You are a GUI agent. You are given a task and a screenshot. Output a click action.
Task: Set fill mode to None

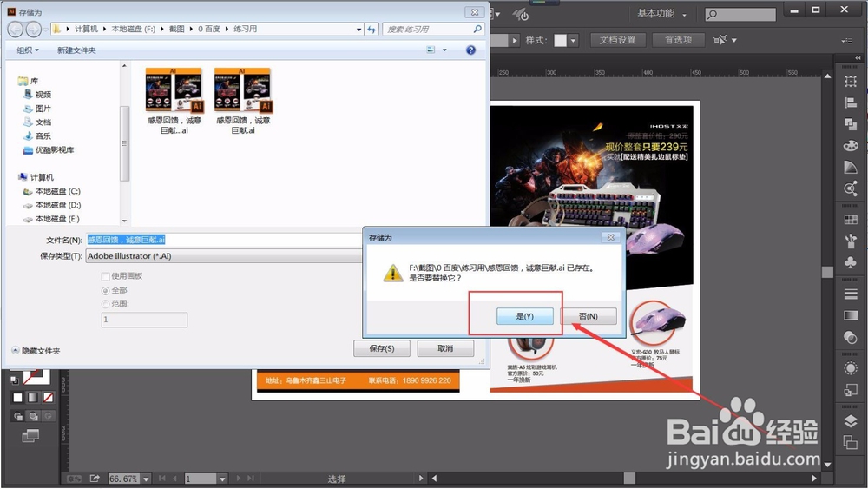coord(48,398)
